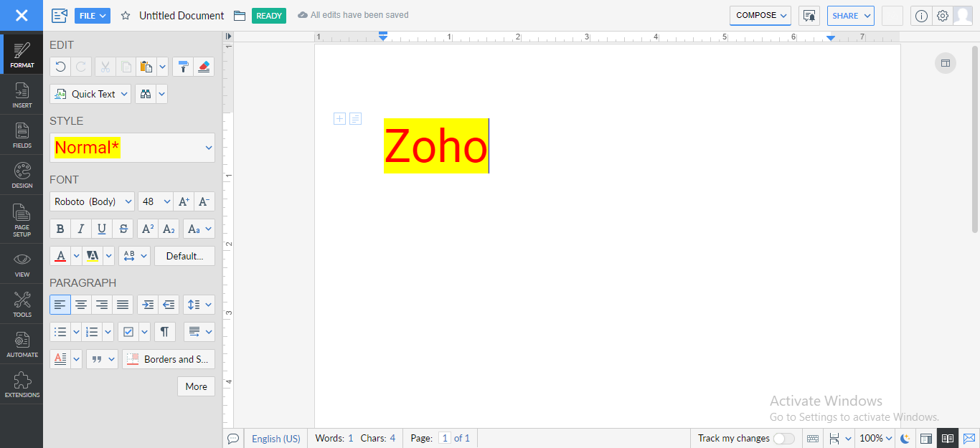Select the Cut icon
This screenshot has height=448, width=980.
coord(104,67)
